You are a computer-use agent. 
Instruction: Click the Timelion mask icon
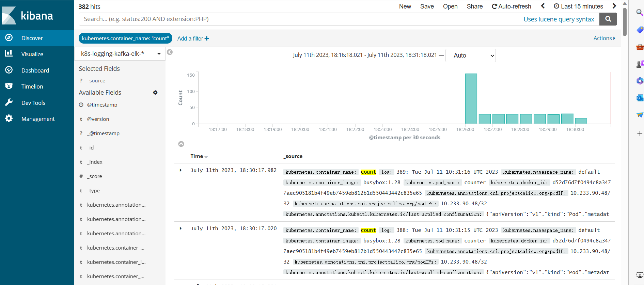[9, 86]
